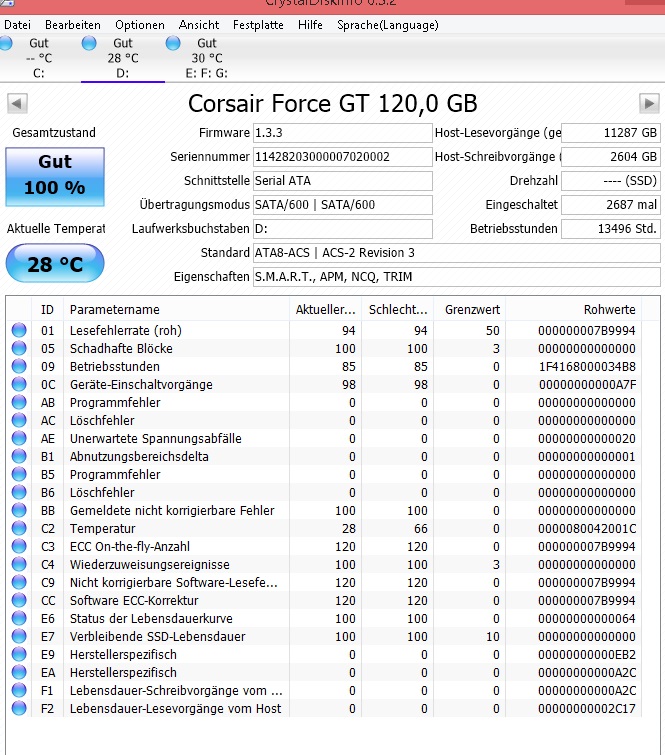This screenshot has height=755, width=665.
Task: Click status icon of Schadhafte Blöcke row
Action: (19, 348)
